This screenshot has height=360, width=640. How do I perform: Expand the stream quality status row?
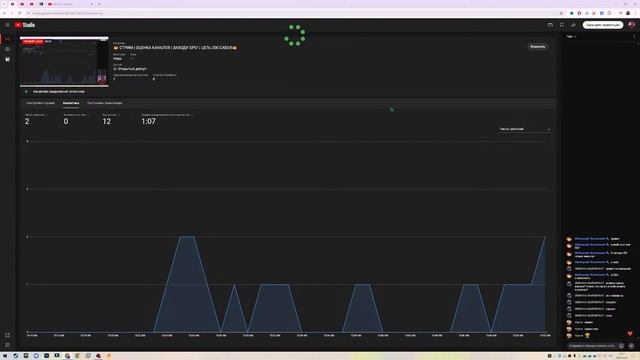point(64,91)
